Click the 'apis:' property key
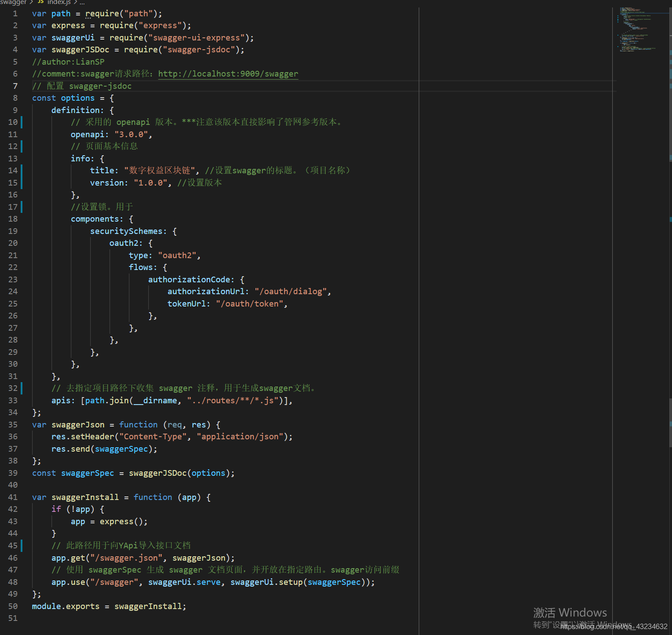The width and height of the screenshot is (672, 635). pos(63,401)
